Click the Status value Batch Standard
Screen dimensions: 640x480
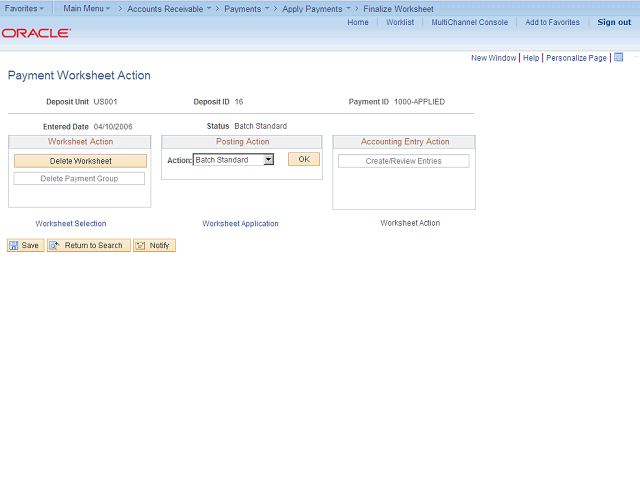[260, 126]
